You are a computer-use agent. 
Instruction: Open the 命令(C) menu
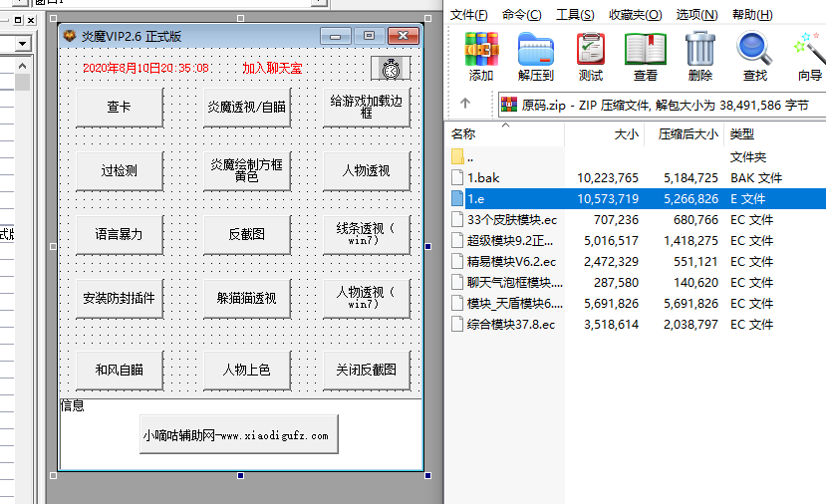pos(521,15)
